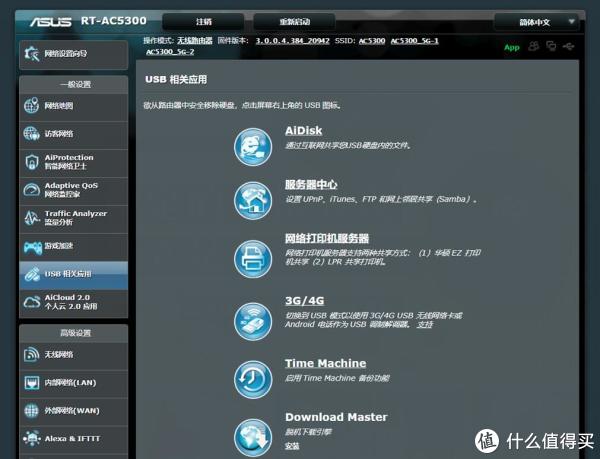Click the 重新启动 reboot button
The image size is (600, 459).
point(294,22)
